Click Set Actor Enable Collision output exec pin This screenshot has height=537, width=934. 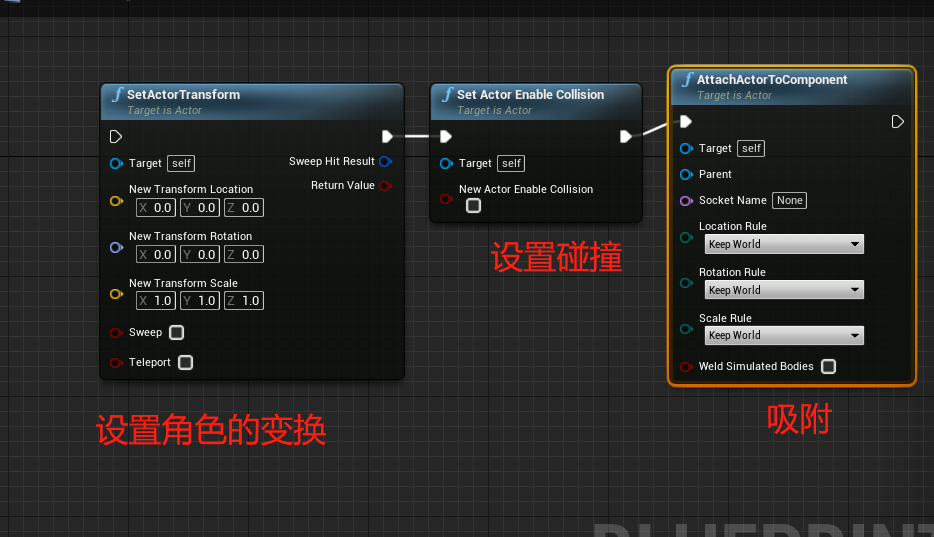[x=625, y=137]
